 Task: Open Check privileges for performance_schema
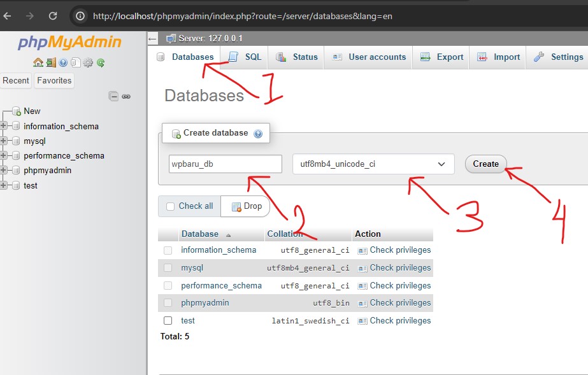coord(400,286)
